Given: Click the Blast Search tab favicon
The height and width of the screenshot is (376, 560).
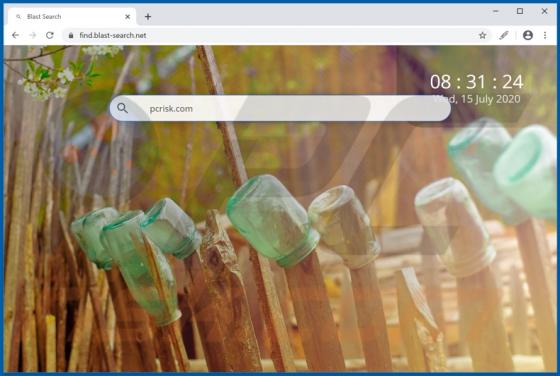Looking at the screenshot, I should pyautogui.click(x=19, y=17).
